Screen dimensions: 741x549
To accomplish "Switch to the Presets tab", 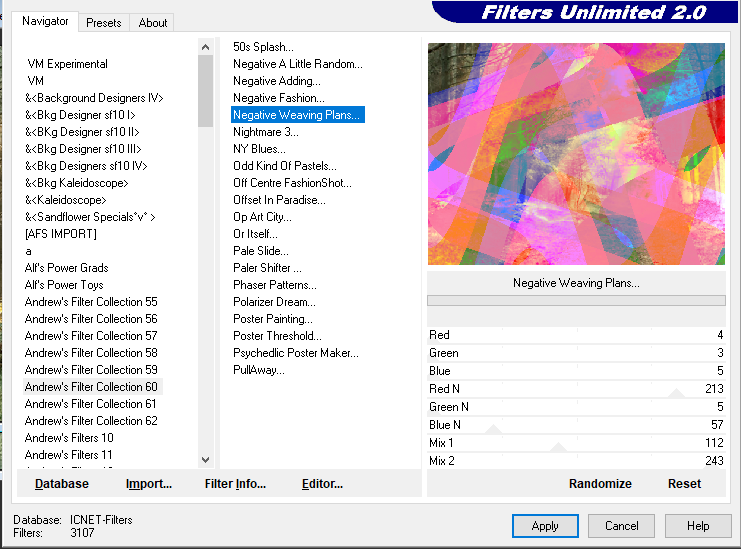I will [103, 22].
